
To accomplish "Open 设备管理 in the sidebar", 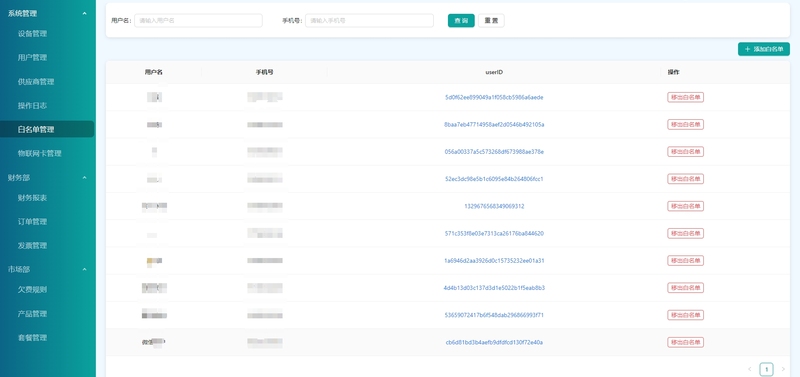I will (x=33, y=34).
